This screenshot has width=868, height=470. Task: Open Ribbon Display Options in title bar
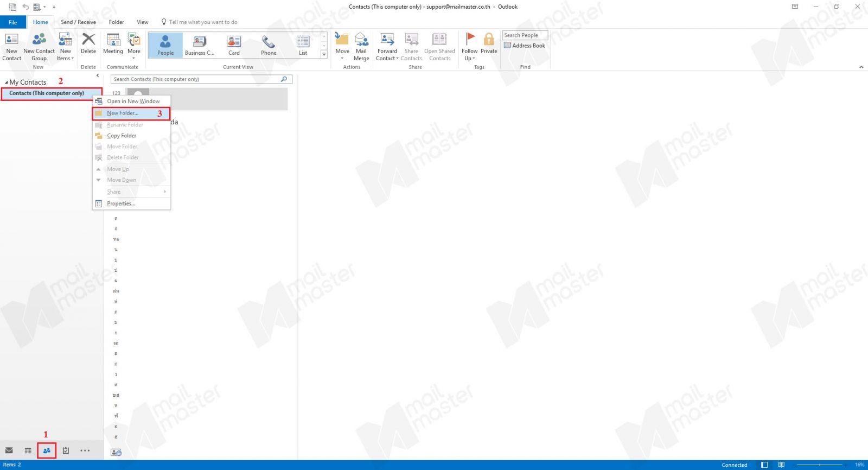click(795, 7)
